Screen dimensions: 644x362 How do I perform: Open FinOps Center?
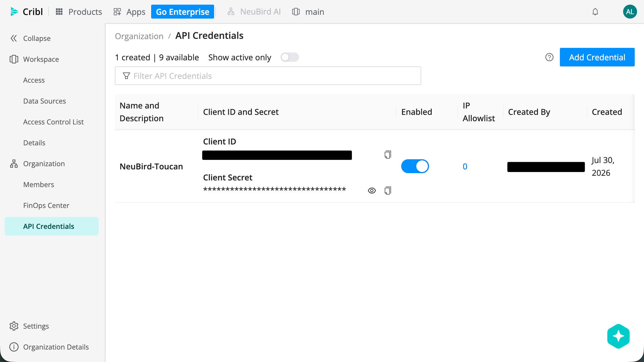(46, 205)
